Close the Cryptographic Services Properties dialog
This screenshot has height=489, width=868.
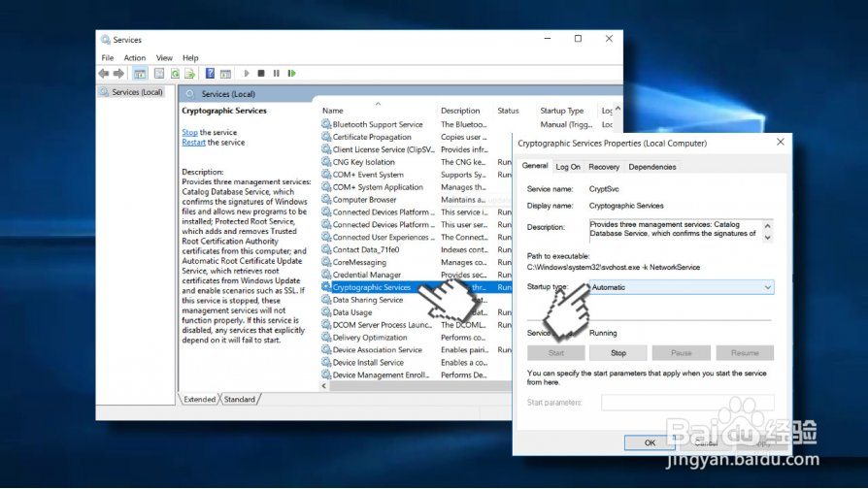click(x=780, y=143)
